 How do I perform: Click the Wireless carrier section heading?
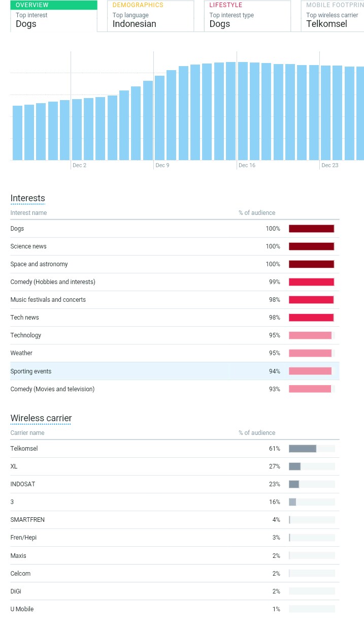[41, 418]
